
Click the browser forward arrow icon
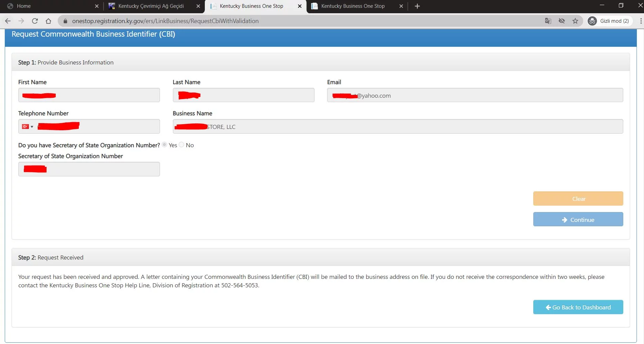tap(21, 21)
